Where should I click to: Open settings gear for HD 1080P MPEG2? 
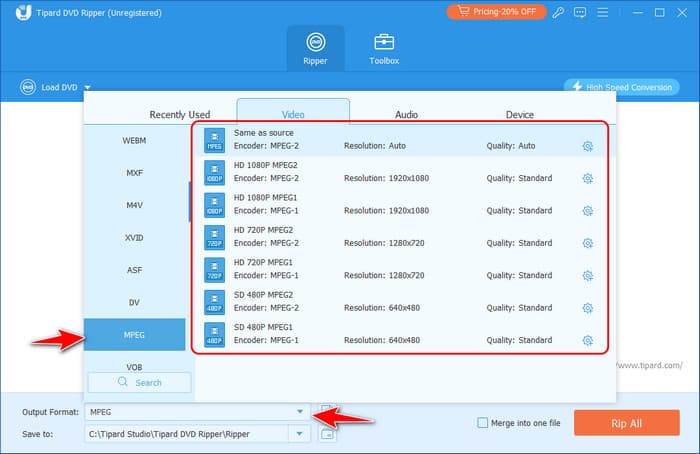pyautogui.click(x=588, y=179)
